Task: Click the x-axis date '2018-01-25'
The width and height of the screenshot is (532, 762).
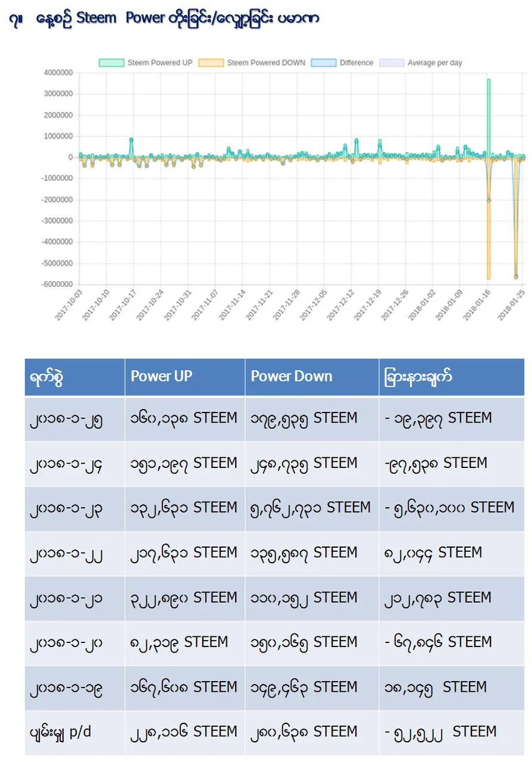Action: tap(511, 306)
